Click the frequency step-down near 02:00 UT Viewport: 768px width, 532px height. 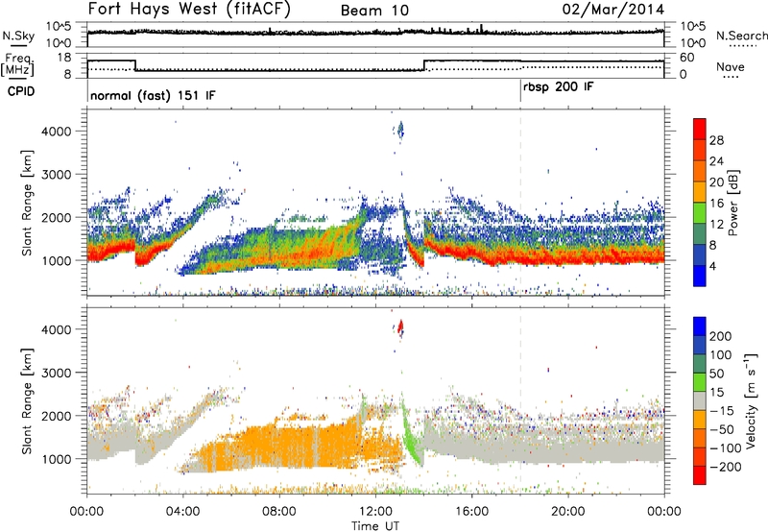(x=135, y=65)
